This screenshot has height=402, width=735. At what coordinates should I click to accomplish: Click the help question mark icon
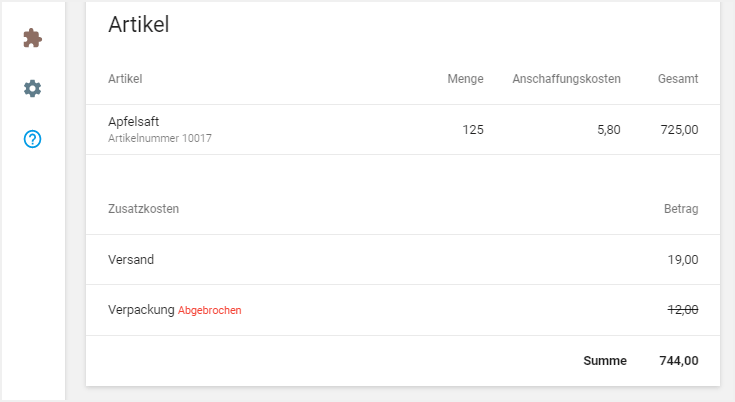33,139
